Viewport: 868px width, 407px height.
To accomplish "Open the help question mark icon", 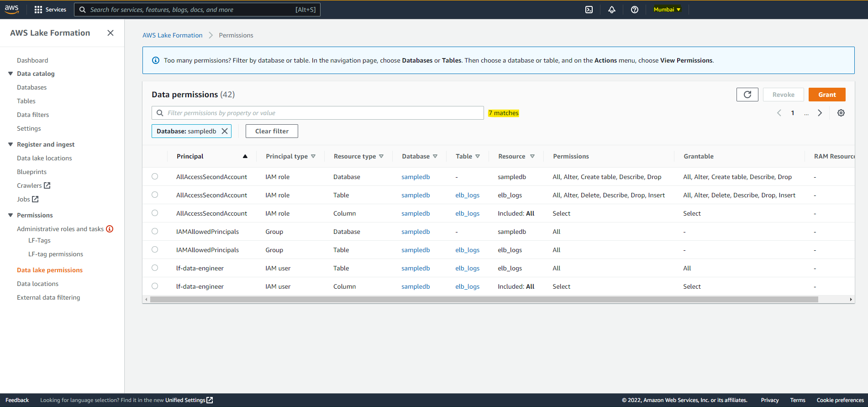I will pyautogui.click(x=635, y=10).
